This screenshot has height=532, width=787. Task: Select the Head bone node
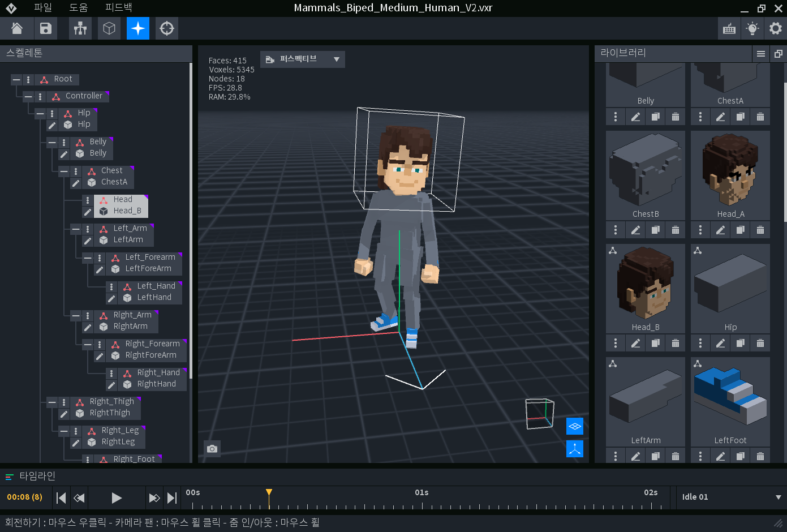(x=121, y=200)
